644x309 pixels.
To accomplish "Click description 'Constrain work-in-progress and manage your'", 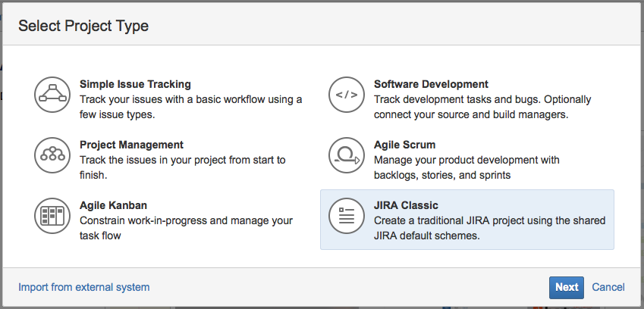I will pyautogui.click(x=186, y=220).
